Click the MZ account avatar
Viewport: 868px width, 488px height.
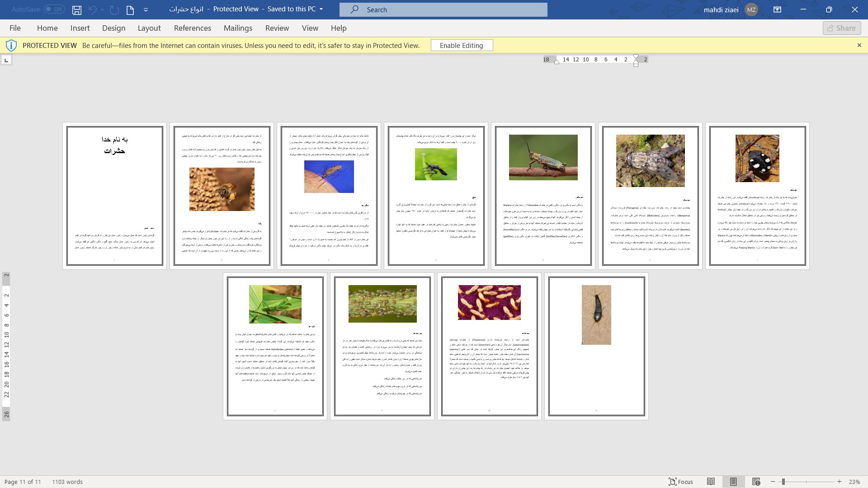(x=751, y=9)
